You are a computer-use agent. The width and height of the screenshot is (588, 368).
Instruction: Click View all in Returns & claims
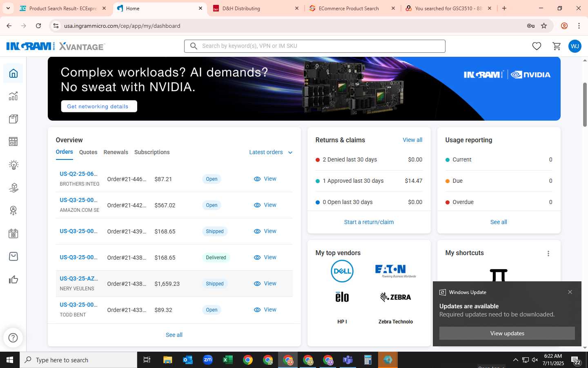point(412,140)
